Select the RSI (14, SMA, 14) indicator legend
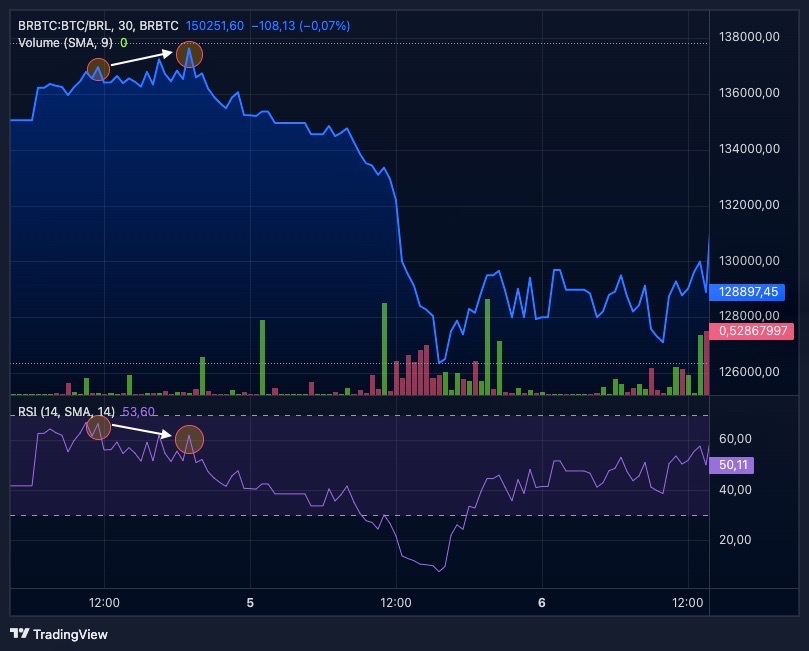Image resolution: width=809 pixels, height=651 pixels. (x=66, y=412)
